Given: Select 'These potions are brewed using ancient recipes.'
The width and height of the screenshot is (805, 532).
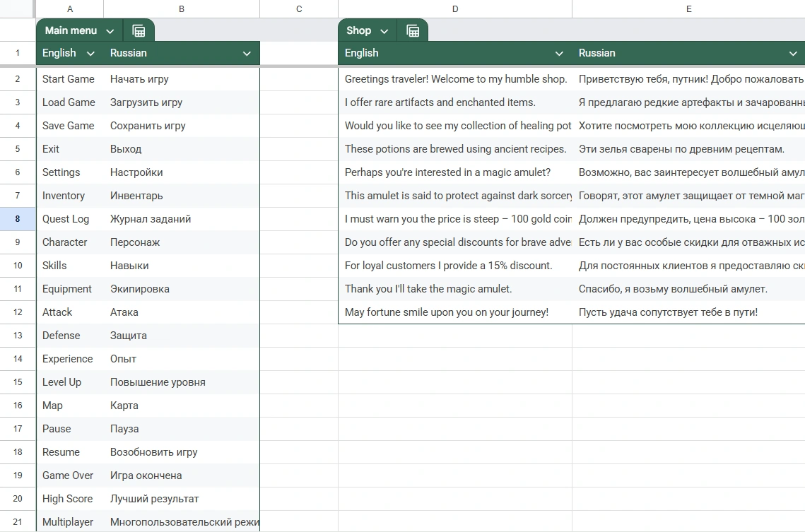Looking at the screenshot, I should (455, 149).
